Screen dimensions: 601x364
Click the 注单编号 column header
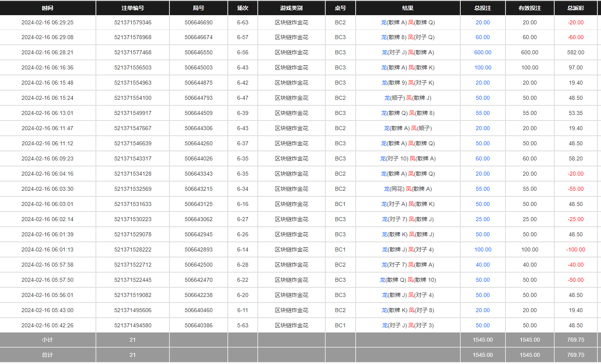(133, 8)
